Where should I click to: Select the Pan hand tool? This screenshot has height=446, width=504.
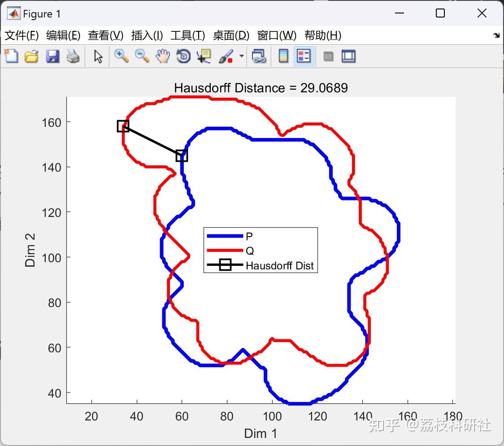[163, 56]
